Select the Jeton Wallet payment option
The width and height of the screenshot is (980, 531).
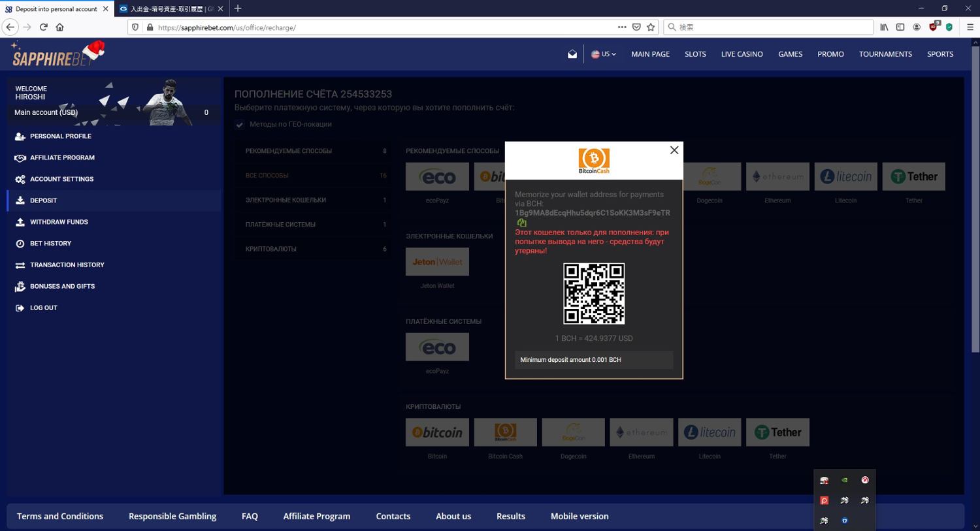click(x=437, y=262)
